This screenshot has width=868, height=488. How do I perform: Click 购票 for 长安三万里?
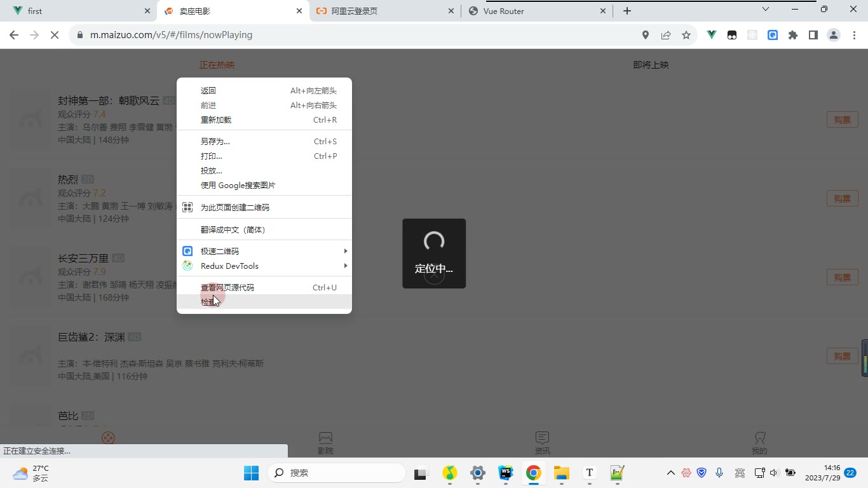843,277
